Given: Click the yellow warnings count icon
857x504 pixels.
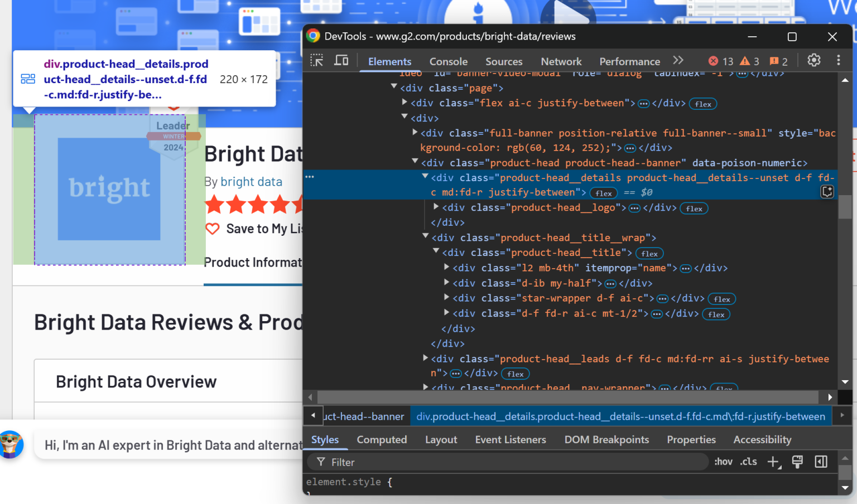Looking at the screenshot, I should (745, 61).
